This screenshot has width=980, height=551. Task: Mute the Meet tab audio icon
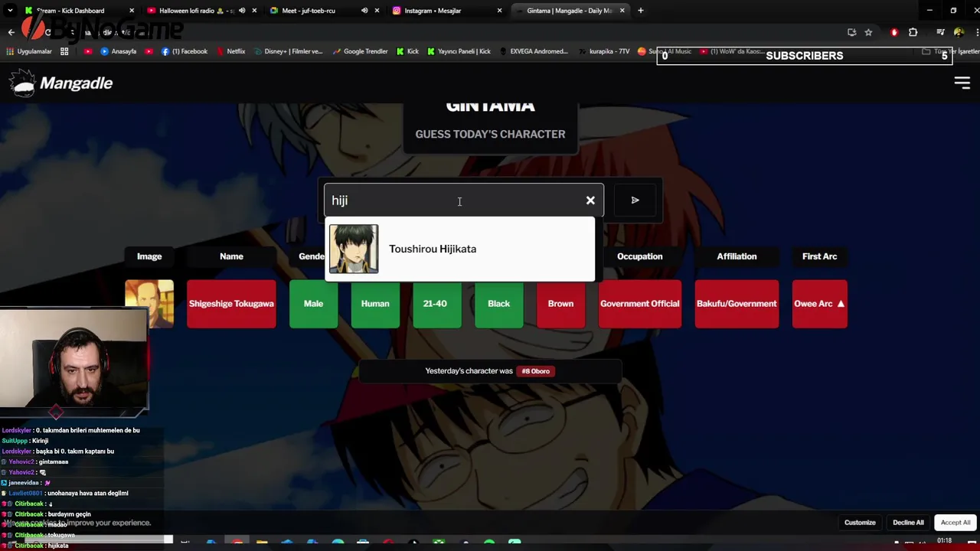364,11
